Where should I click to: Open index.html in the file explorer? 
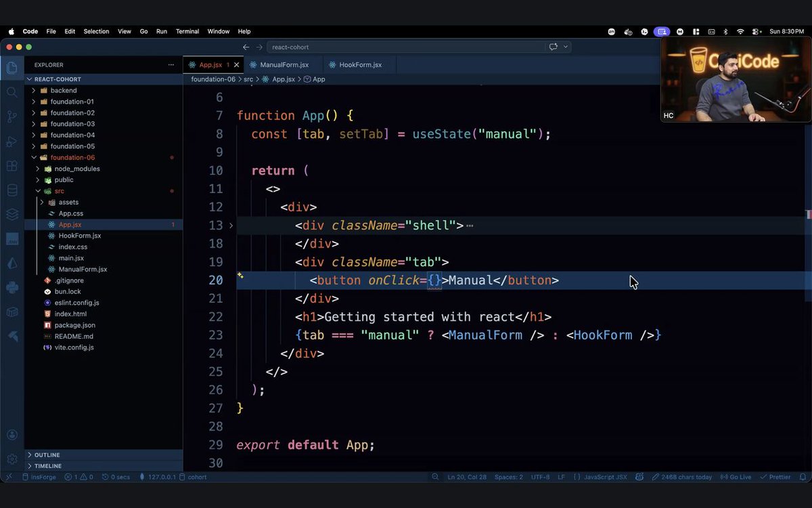point(104,314)
